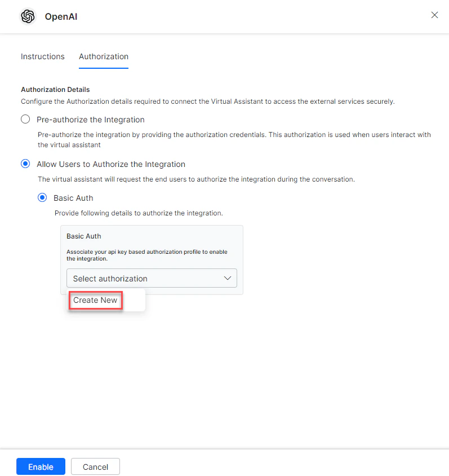Screen dimensions: 449x476
Task: Click the dropdown chevron on Select authorization
Action: (228, 278)
